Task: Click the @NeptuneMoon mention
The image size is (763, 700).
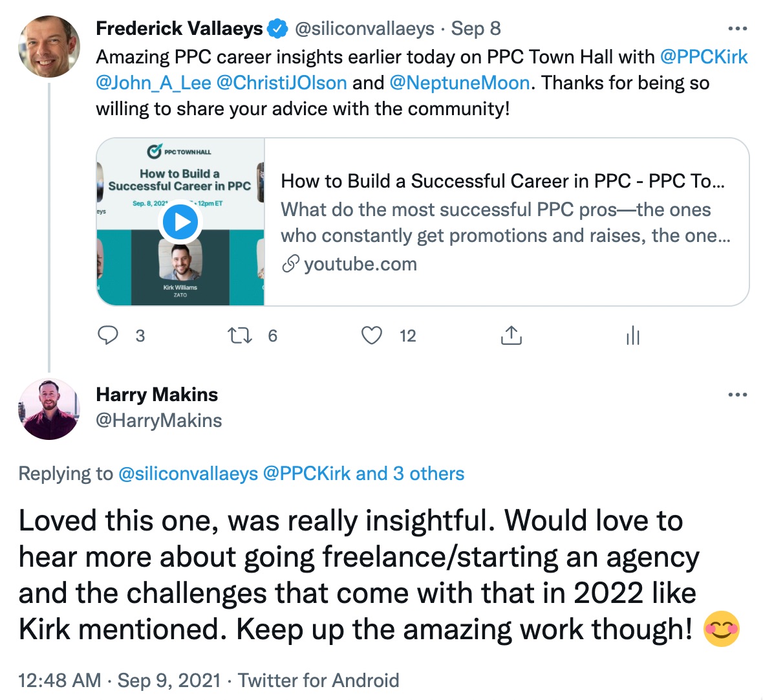Action: pos(460,82)
